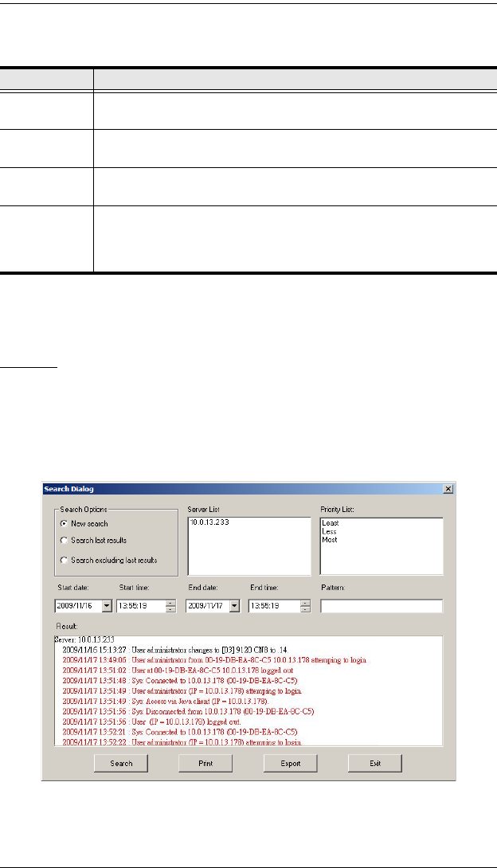Select Most in Priority List
Screen dimensions: 497x868
[329, 540]
